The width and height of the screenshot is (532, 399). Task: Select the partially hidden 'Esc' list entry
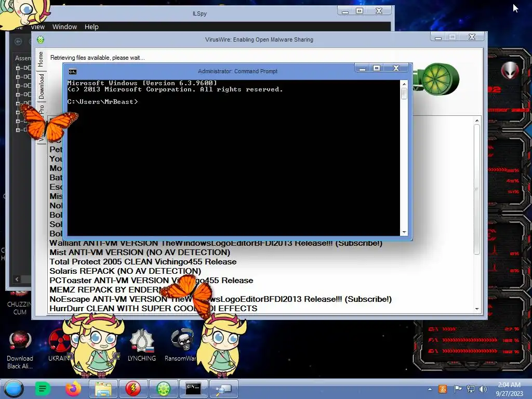pos(56,187)
